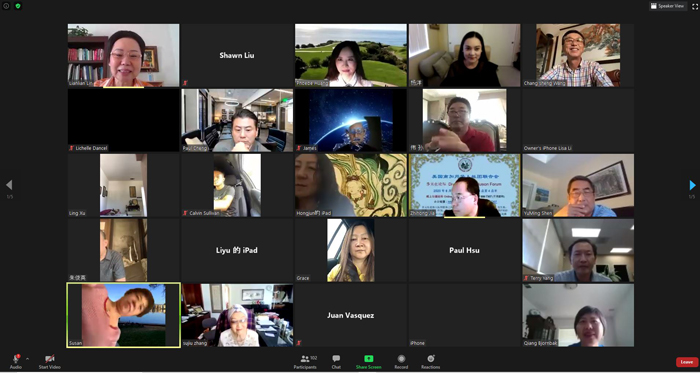Start recording the meeting
Screen dimensions: 700x373
401,361
